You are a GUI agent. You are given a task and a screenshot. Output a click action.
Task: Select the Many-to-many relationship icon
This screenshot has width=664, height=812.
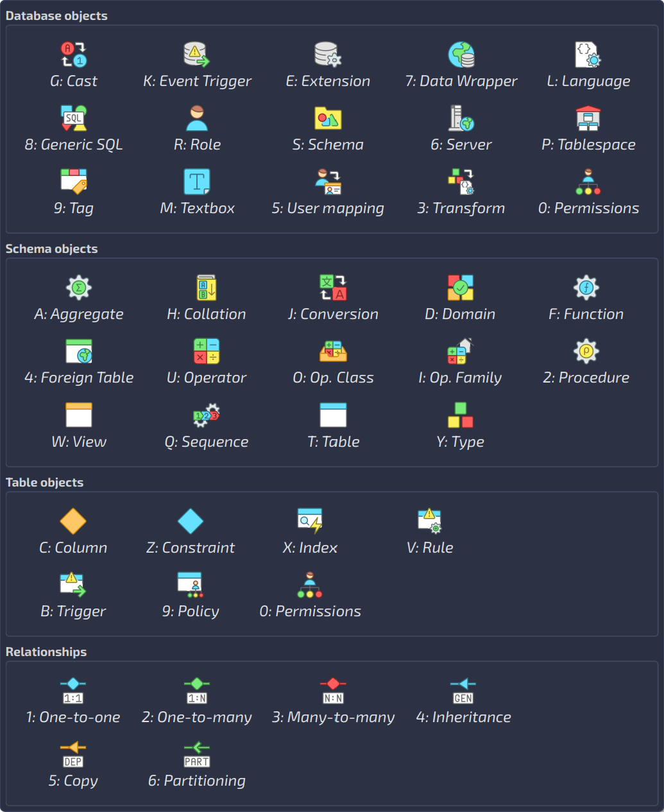point(333,691)
